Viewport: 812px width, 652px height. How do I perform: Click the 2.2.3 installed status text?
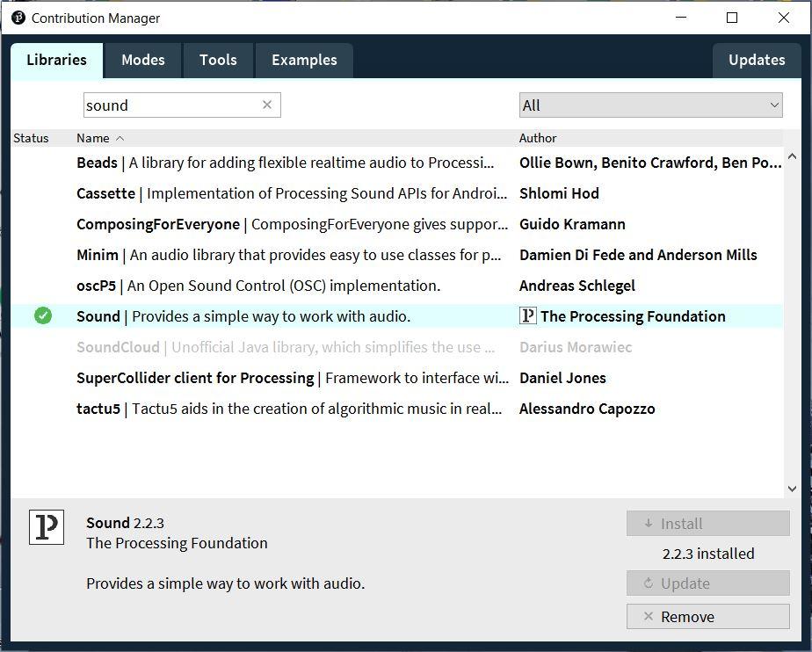[708, 554]
